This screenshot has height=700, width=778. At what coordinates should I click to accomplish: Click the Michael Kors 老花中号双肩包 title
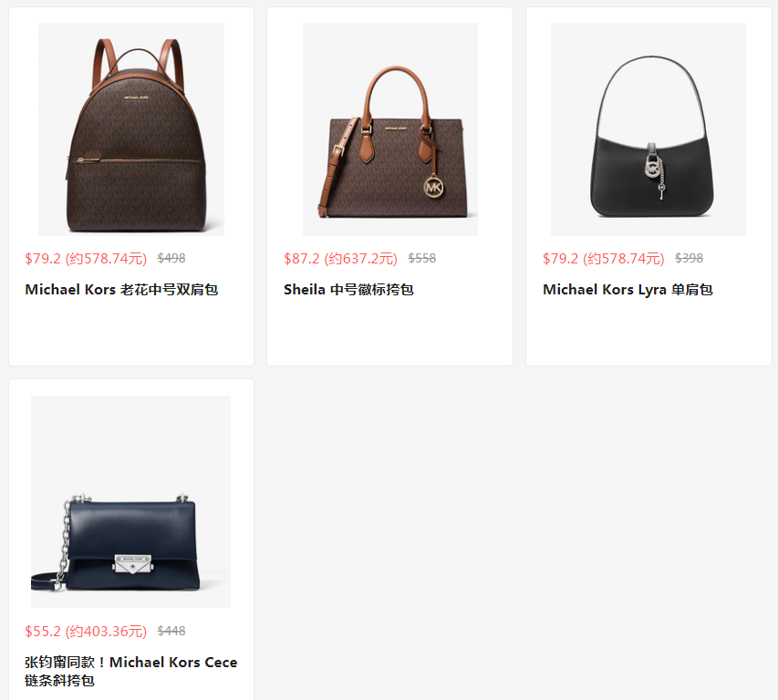[121, 290]
